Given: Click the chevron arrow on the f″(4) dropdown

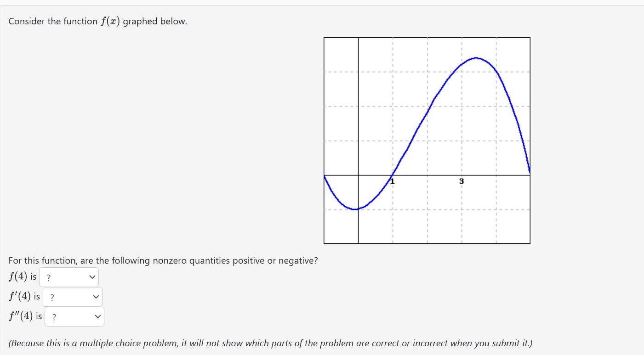Looking at the screenshot, I should (97, 317).
